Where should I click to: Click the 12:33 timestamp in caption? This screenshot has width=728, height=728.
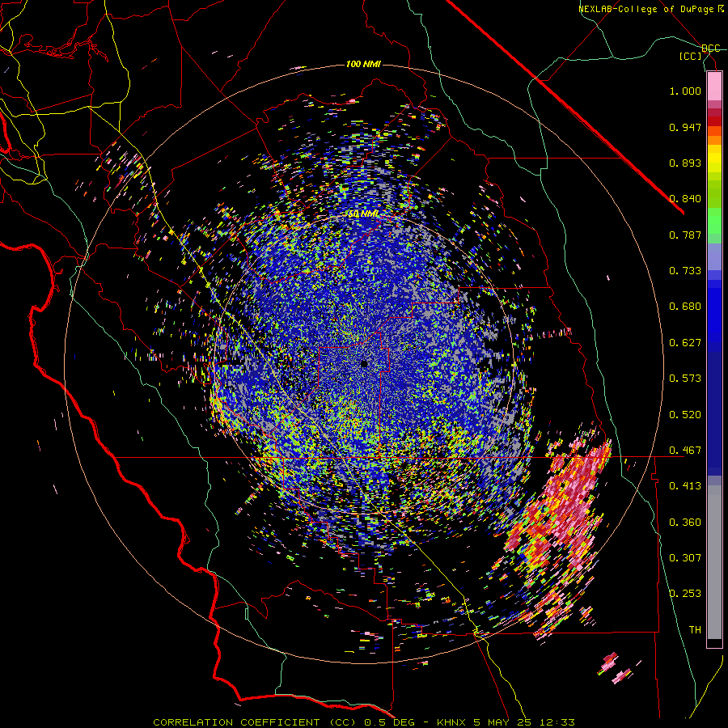click(x=557, y=722)
